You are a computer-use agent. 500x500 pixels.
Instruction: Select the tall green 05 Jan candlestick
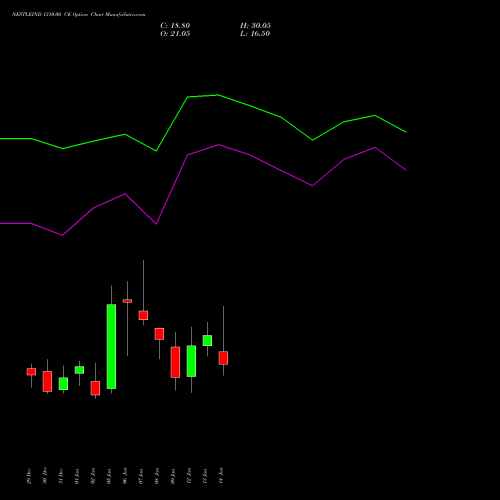coord(111,346)
